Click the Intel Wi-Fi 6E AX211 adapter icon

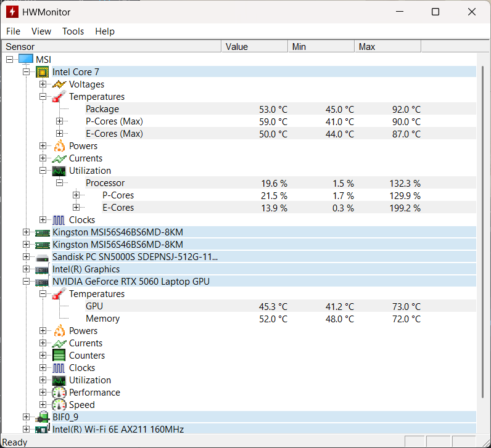point(43,430)
